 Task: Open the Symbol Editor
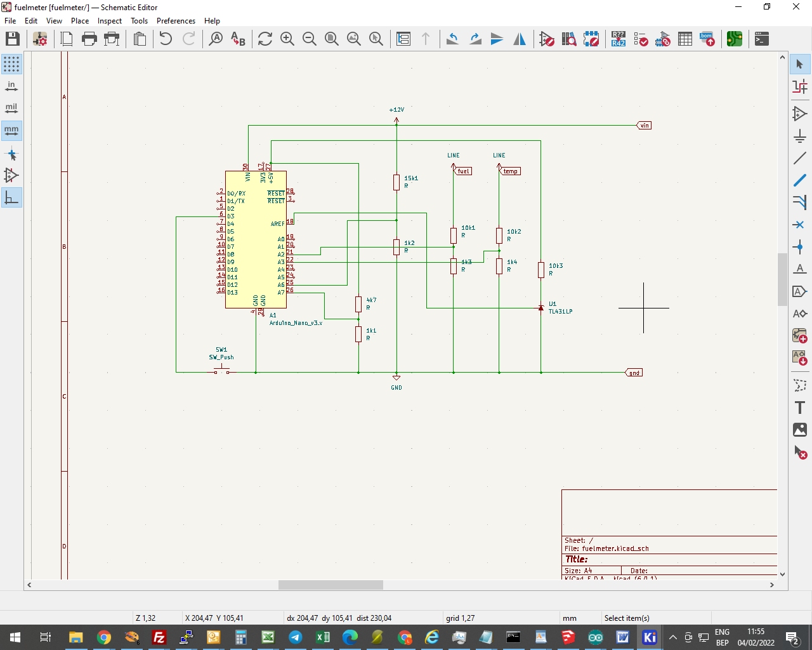pyautogui.click(x=547, y=39)
